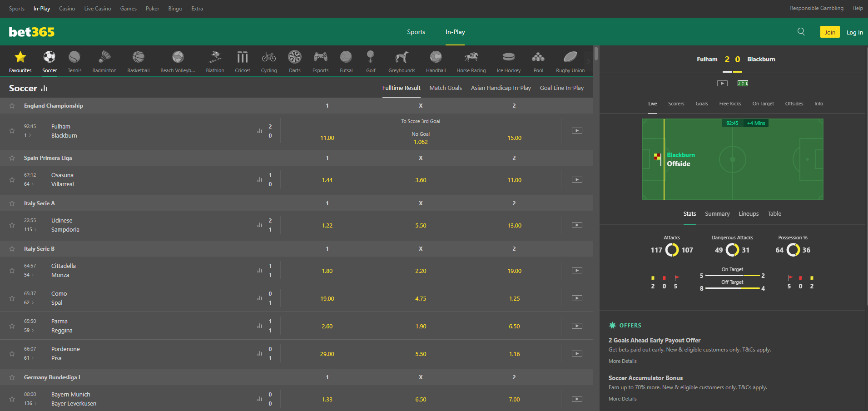Open More Details for 2 Goals Ahead offer
Screen dimensions: 868x411
[622, 361]
